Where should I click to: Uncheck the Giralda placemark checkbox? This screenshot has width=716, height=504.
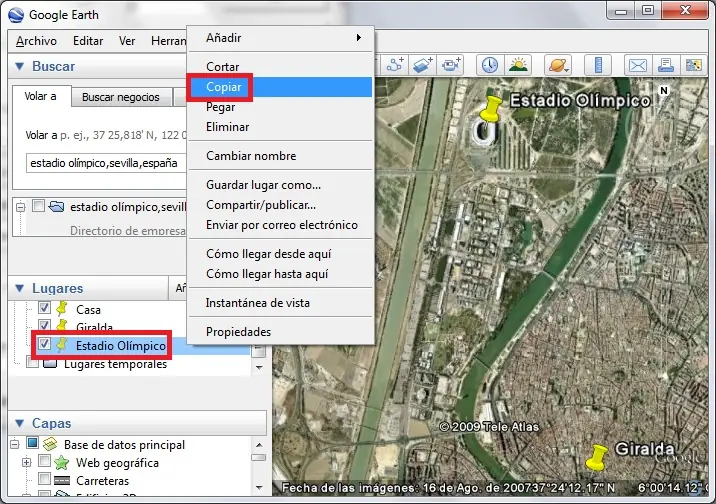pyautogui.click(x=44, y=326)
